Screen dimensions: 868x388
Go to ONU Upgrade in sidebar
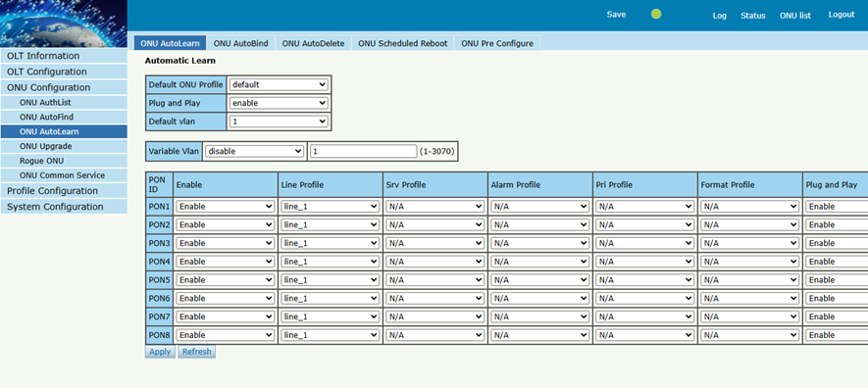pos(64,146)
